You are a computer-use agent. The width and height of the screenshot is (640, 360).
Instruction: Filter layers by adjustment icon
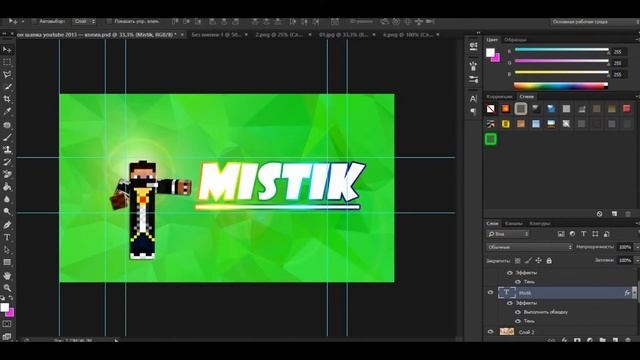point(573,234)
